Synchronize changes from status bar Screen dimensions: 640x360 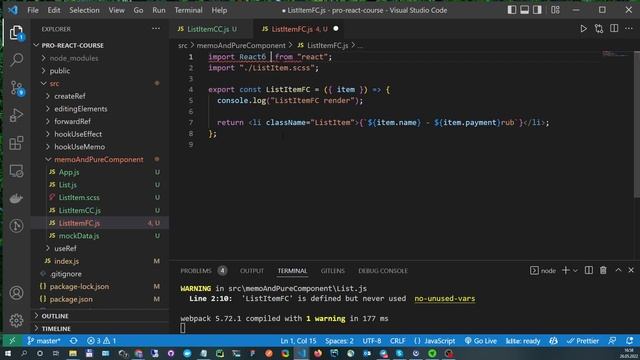[x=73, y=340]
